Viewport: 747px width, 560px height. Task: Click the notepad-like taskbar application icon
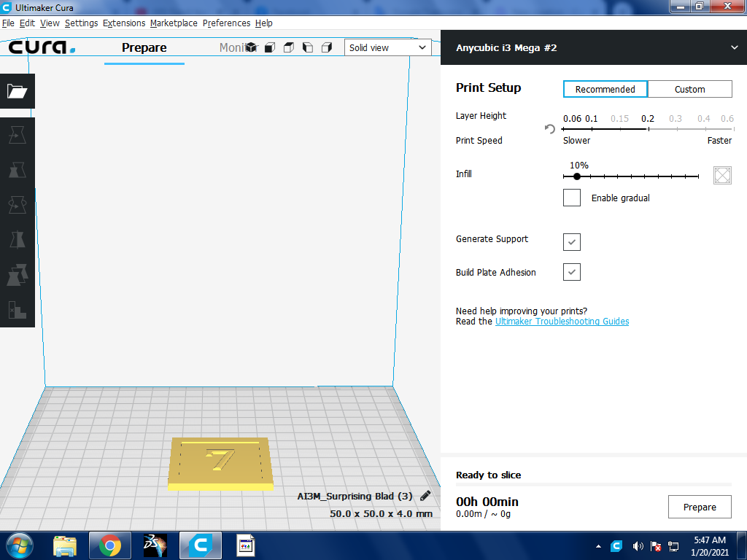(246, 545)
